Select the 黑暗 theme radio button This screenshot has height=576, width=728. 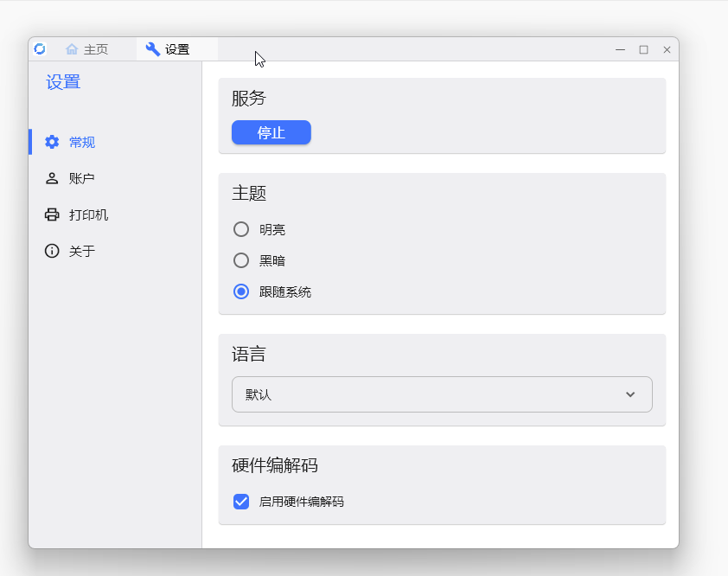[241, 260]
